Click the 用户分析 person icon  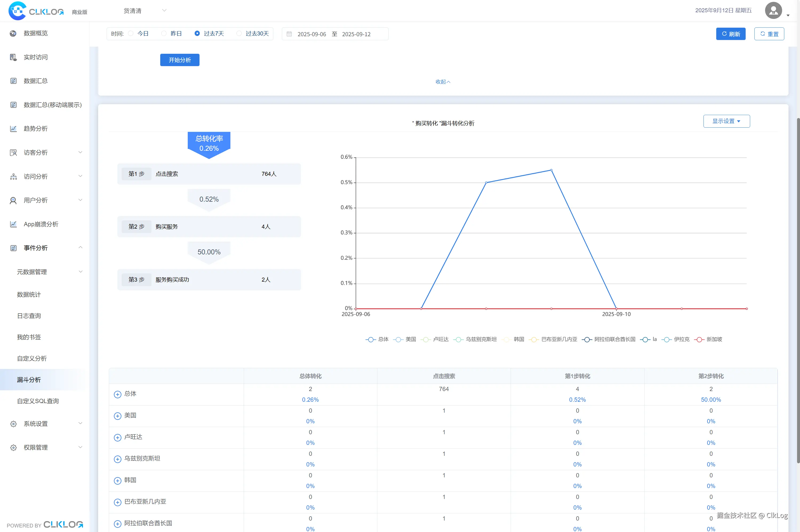coord(13,201)
